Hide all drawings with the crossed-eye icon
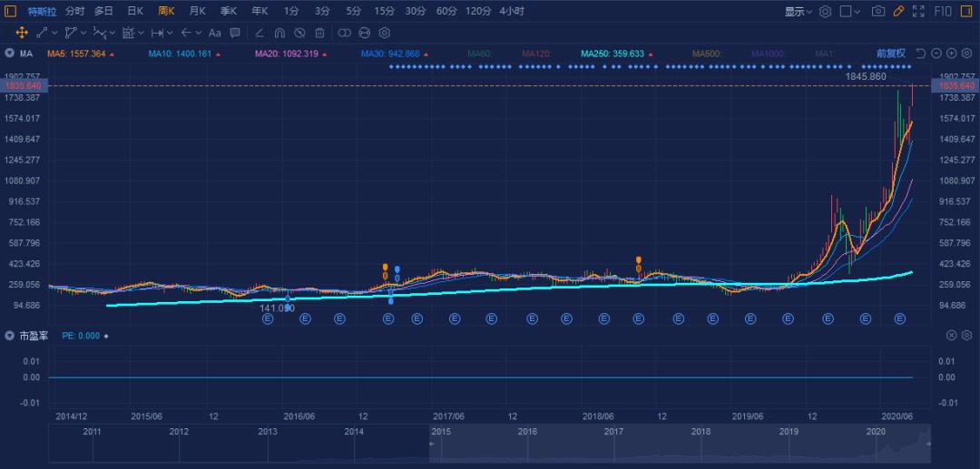Image resolution: width=980 pixels, height=469 pixels. pyautogui.click(x=299, y=33)
